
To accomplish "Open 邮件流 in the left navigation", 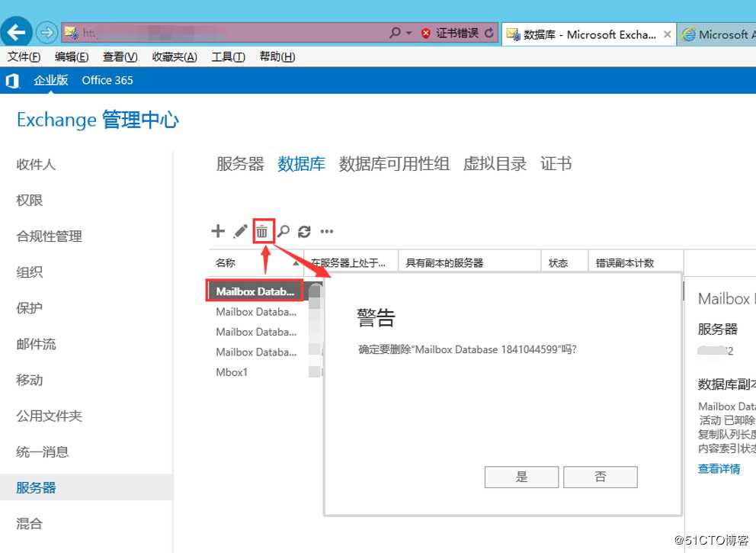I will 36,344.
